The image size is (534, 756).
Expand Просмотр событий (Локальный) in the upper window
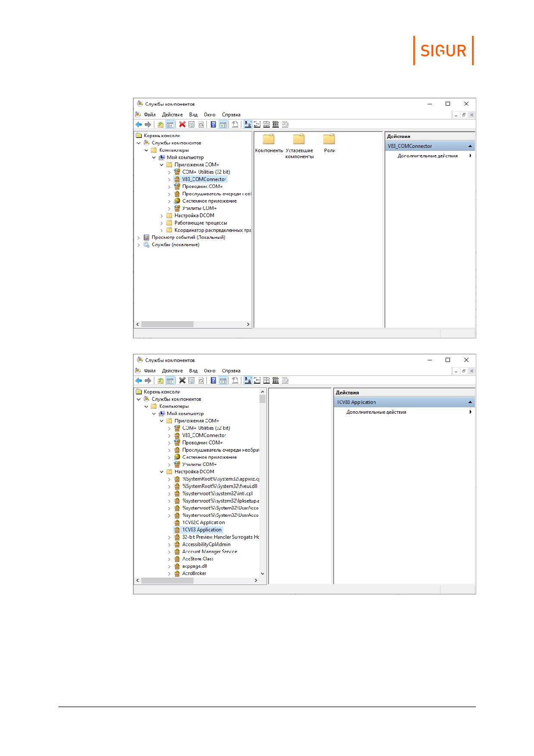click(x=138, y=238)
